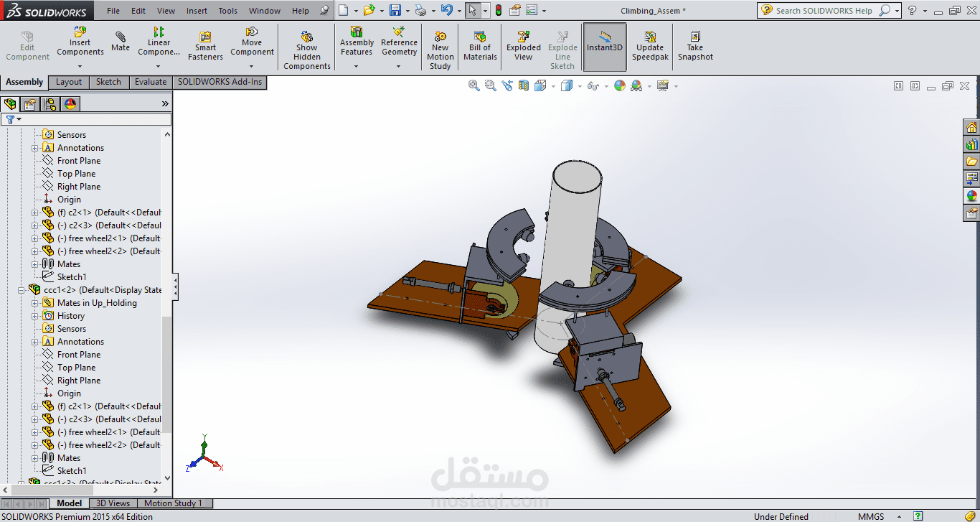Expand the ccc1<2> assembly node
Viewport: 980px width, 522px height.
(21, 289)
